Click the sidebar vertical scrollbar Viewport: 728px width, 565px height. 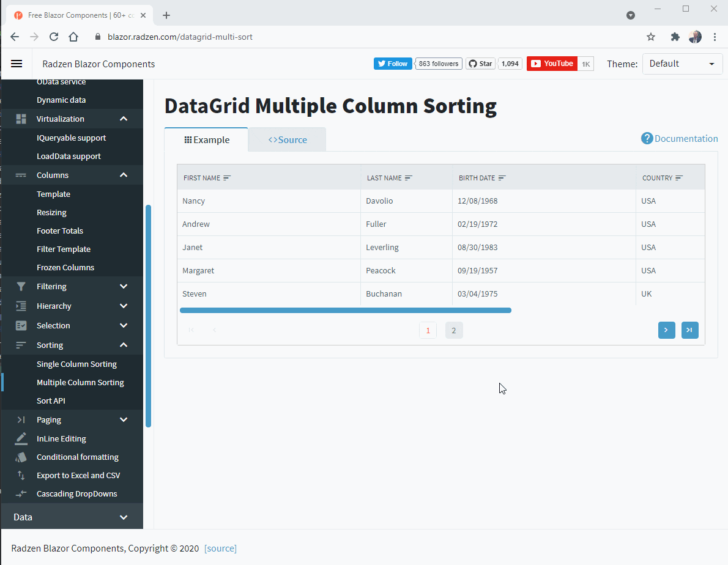[149, 316]
